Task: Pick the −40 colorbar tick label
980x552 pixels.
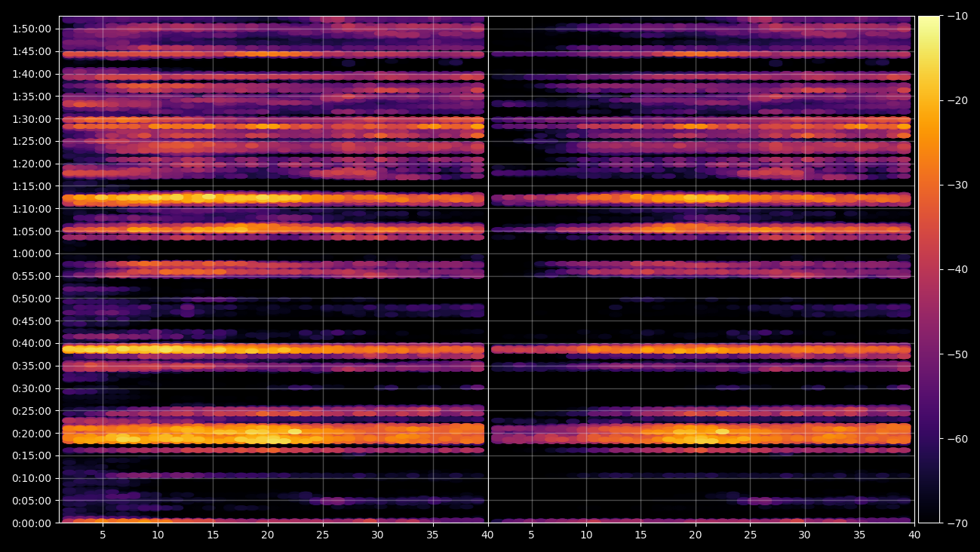Action: [x=957, y=269]
